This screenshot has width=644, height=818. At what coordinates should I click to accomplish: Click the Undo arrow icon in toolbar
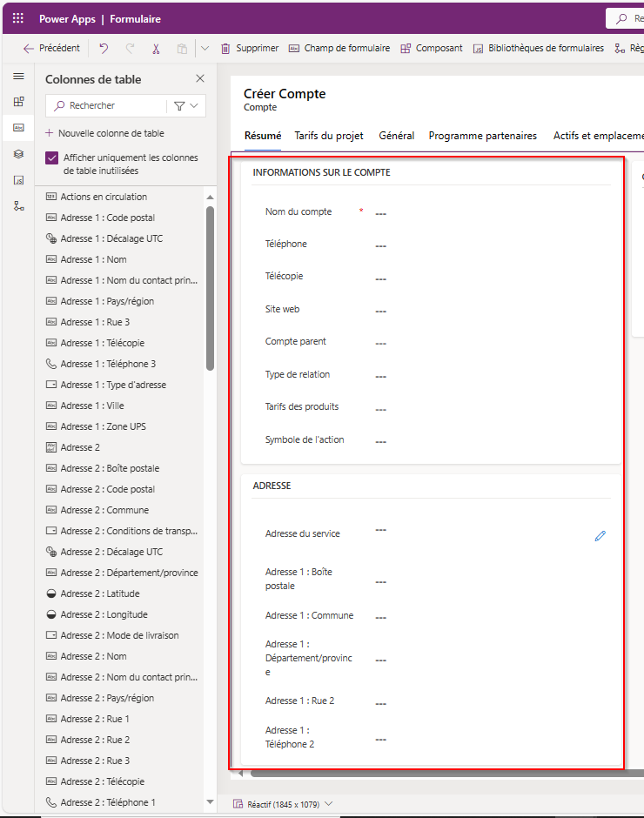(x=104, y=49)
